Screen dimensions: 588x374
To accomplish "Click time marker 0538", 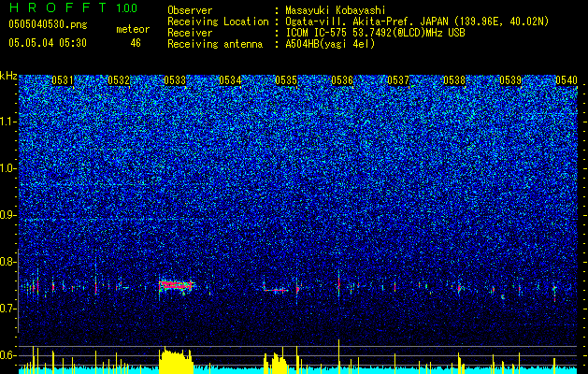I will (x=454, y=80).
